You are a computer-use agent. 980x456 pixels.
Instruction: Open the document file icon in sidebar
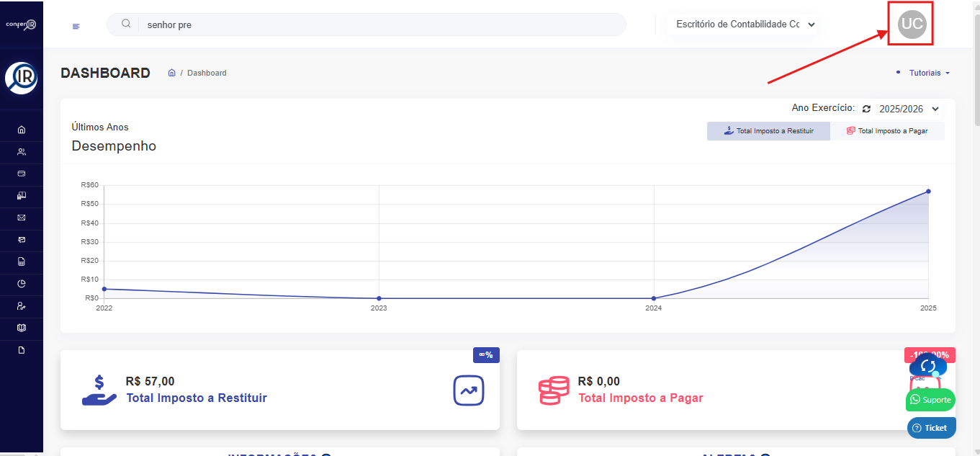21,350
